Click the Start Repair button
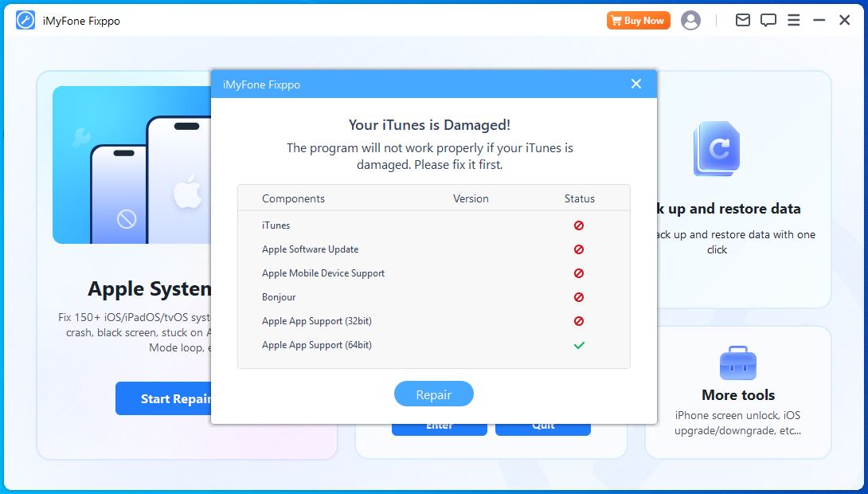Image resolution: width=868 pixels, height=494 pixels. [164, 398]
